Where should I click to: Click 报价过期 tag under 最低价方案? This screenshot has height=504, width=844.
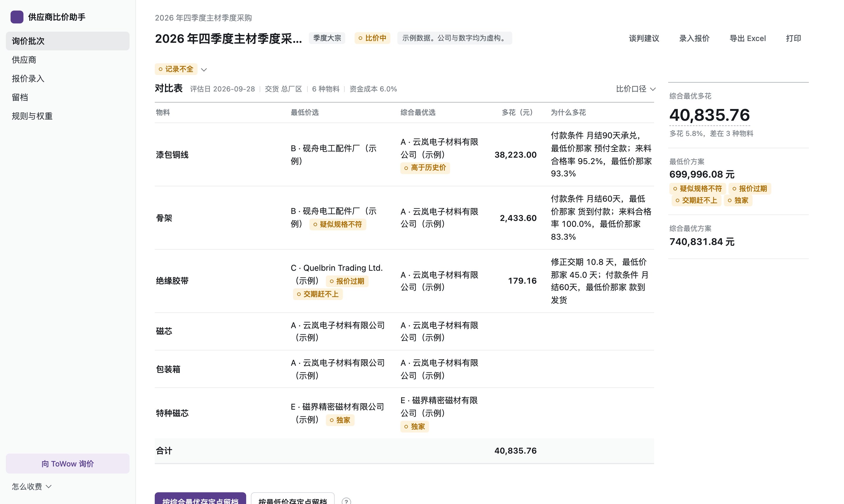[750, 189]
